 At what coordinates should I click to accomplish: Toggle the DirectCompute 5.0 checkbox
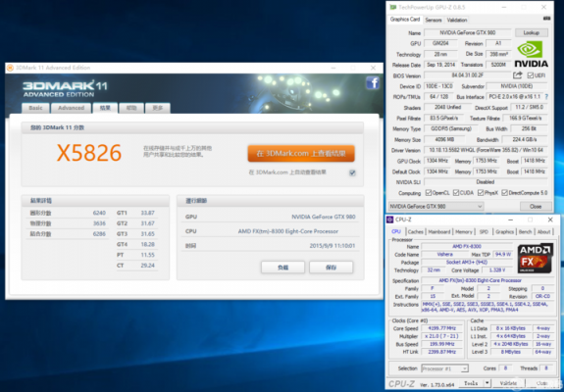(x=504, y=193)
